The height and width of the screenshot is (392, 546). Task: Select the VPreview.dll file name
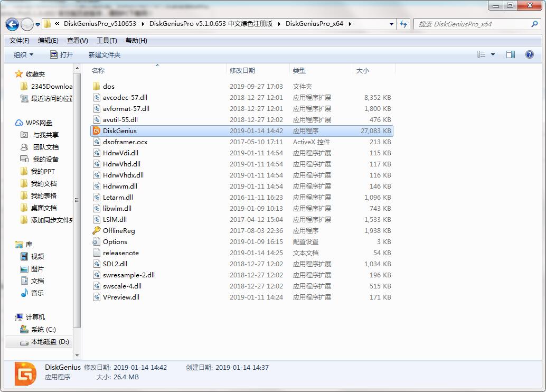tap(121, 297)
